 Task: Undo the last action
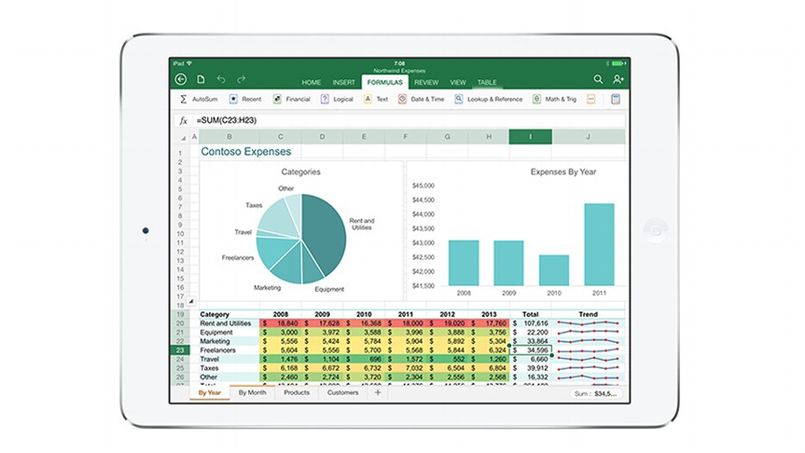point(221,79)
